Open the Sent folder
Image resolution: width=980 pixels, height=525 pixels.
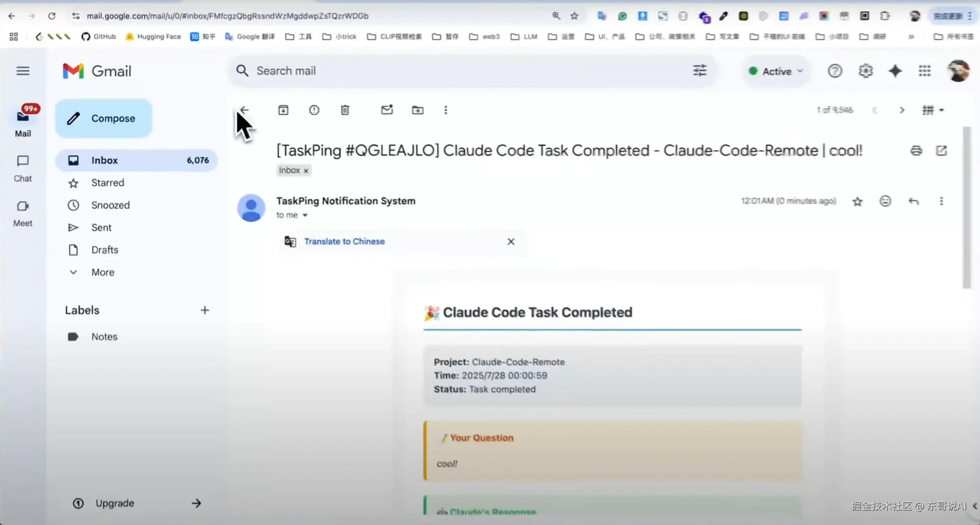pyautogui.click(x=101, y=227)
